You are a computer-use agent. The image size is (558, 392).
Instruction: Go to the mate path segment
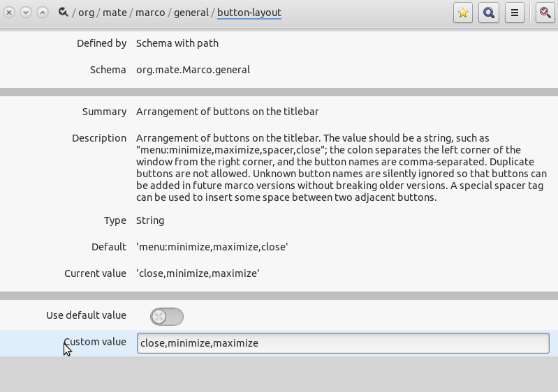(115, 13)
